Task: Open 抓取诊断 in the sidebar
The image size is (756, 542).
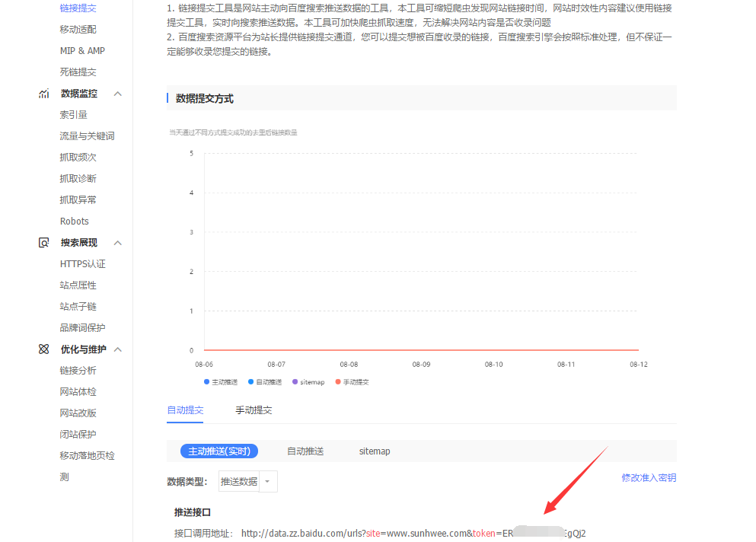Action: click(78, 178)
